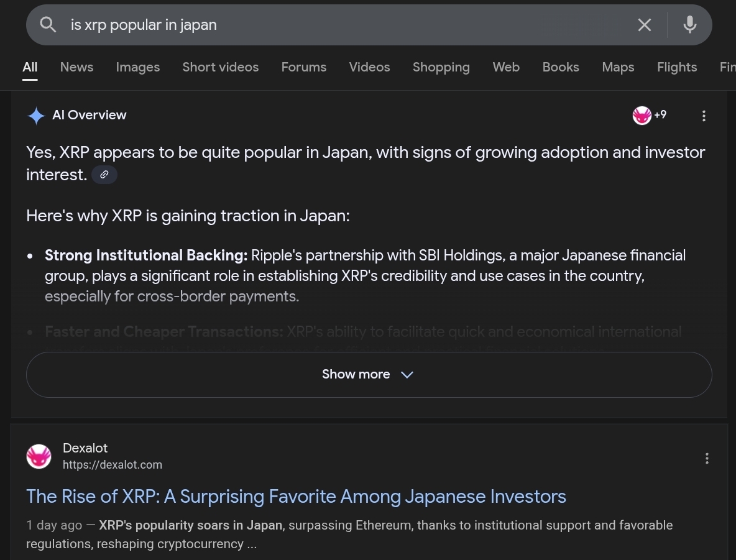This screenshot has height=560, width=736.
Task: Click 'Here's why XRP is gaining traction' text
Action: (188, 216)
